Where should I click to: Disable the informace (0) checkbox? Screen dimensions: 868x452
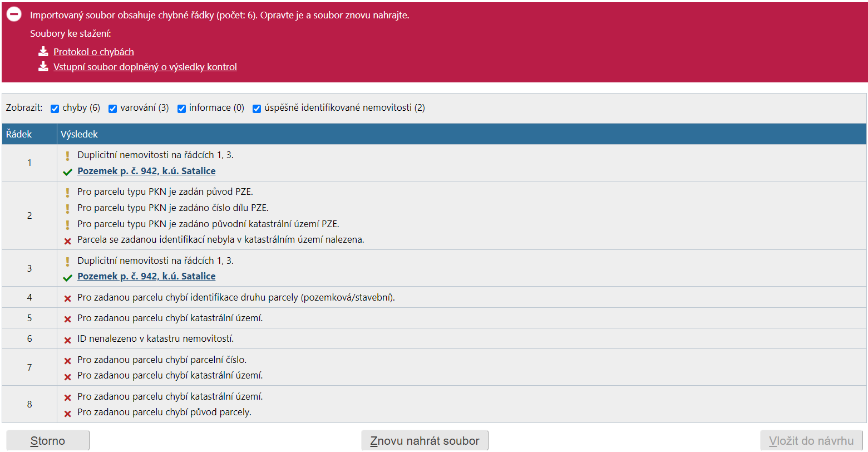[x=181, y=109]
